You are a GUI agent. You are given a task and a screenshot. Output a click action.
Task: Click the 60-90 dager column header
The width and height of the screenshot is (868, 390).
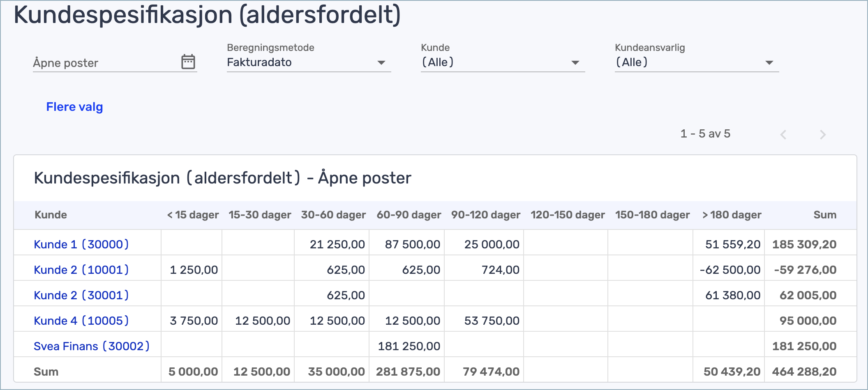pos(409,215)
